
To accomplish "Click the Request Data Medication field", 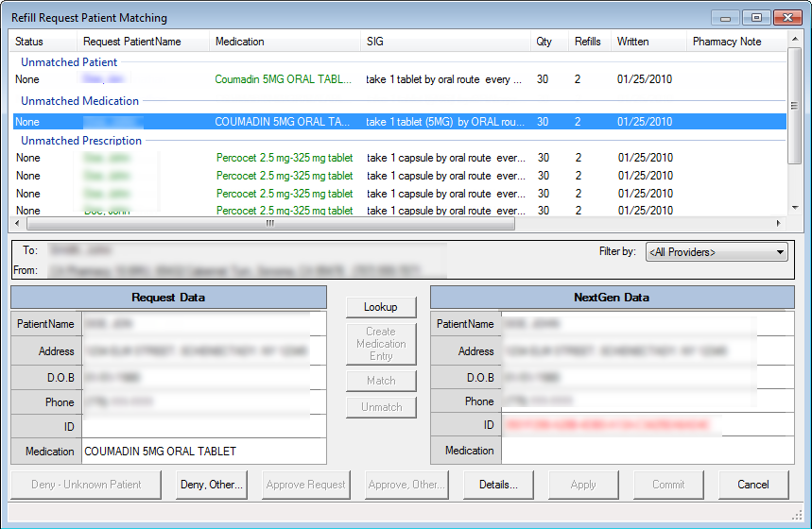I will 204,452.
